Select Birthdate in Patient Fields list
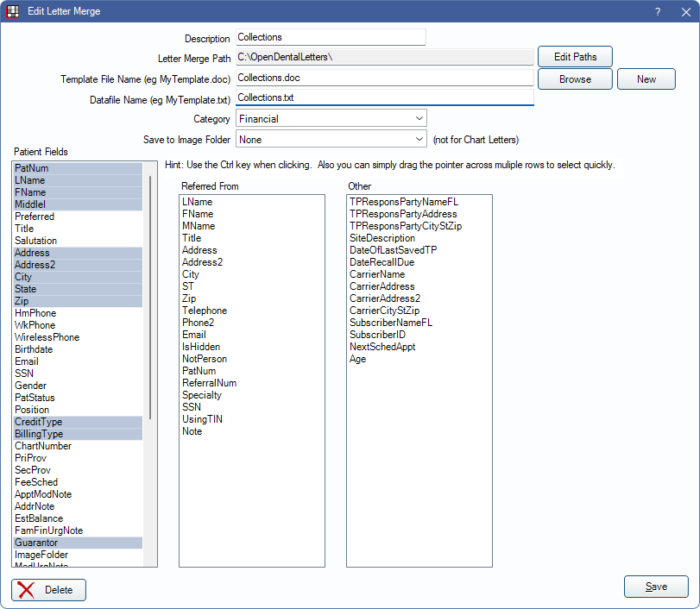The height and width of the screenshot is (609, 700). click(x=34, y=349)
